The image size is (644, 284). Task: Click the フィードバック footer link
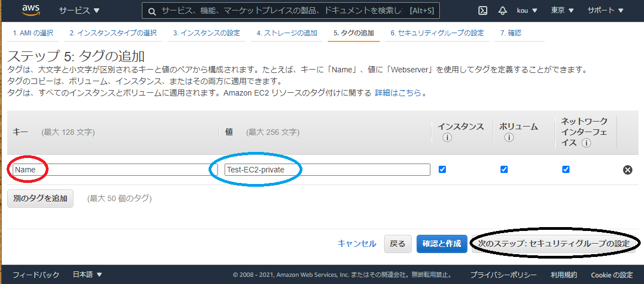(x=36, y=275)
